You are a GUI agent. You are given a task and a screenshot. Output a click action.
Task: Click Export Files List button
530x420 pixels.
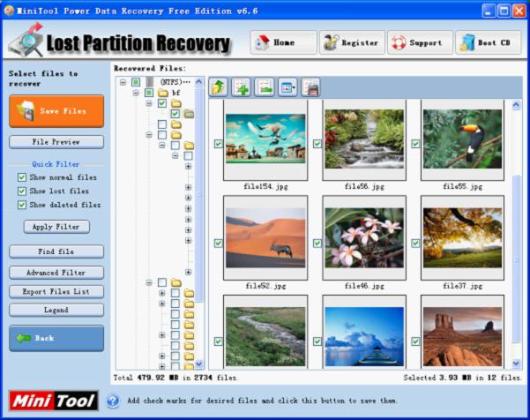56,291
